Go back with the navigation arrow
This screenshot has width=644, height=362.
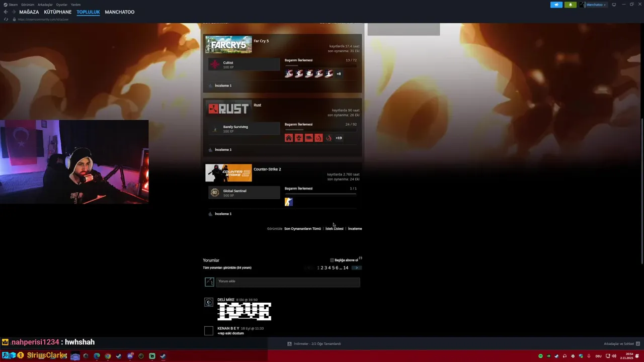[x=6, y=12]
